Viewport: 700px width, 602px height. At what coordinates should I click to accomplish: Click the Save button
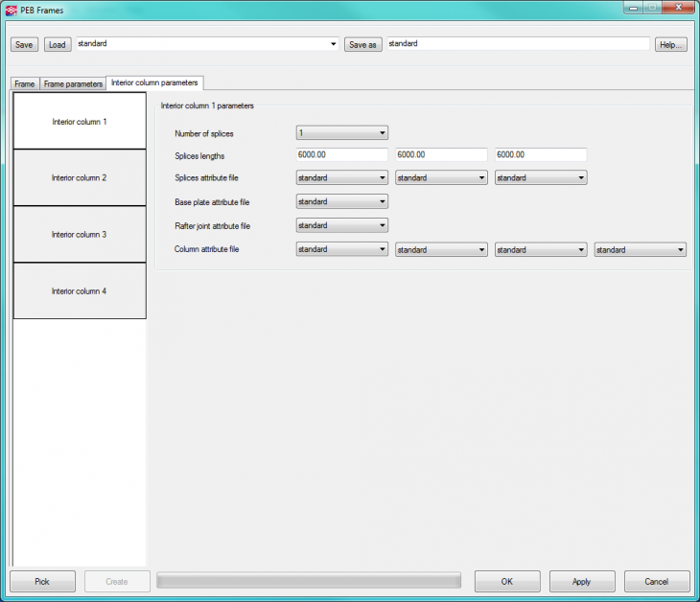(x=24, y=44)
